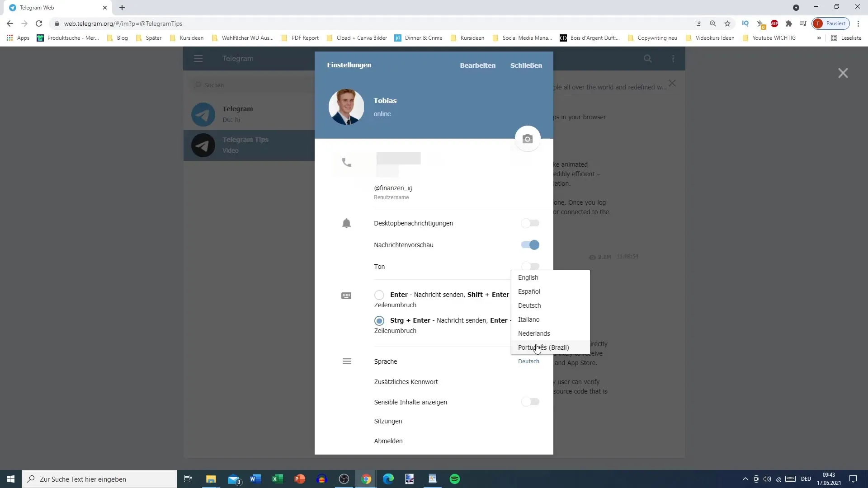Toggle Nachrichtenvorschau switch off
868x488 pixels.
(x=530, y=245)
